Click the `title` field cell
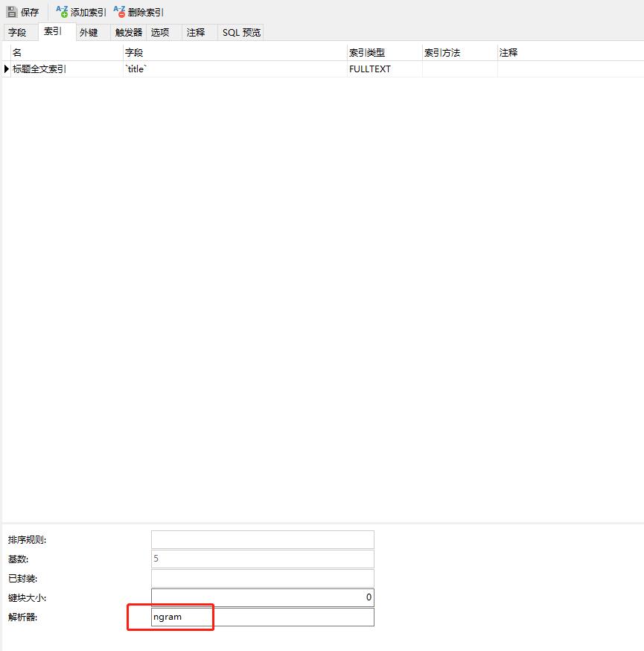This screenshot has height=651, width=644. coord(235,69)
